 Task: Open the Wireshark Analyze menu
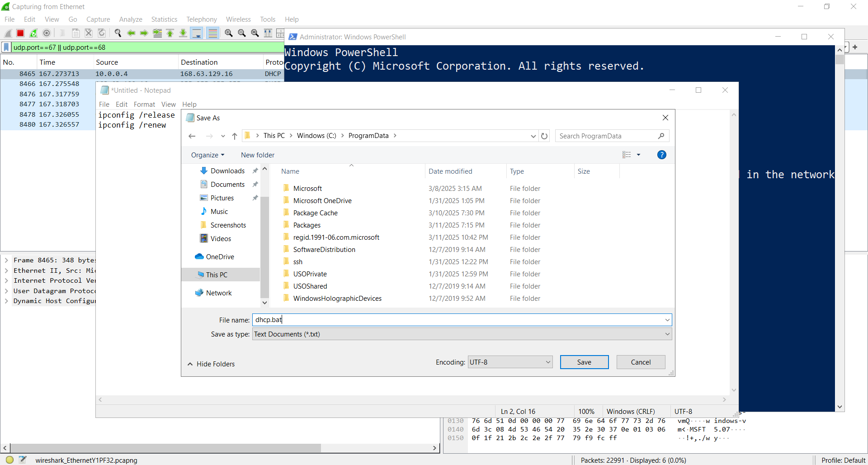pos(131,19)
